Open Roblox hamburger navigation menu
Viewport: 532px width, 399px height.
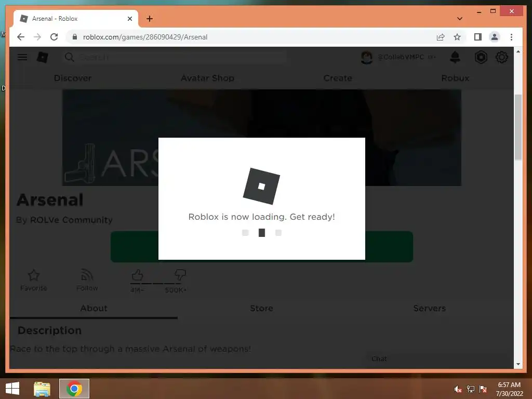coord(22,57)
